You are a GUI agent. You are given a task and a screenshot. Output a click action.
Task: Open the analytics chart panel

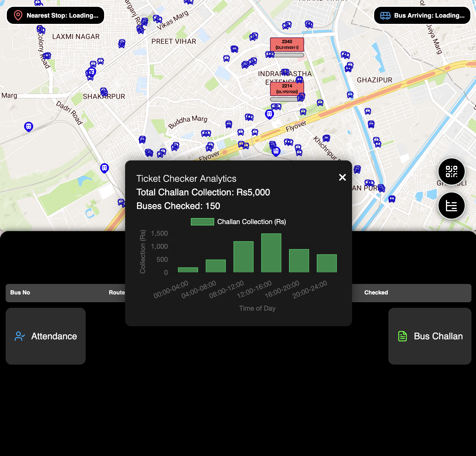click(x=451, y=206)
